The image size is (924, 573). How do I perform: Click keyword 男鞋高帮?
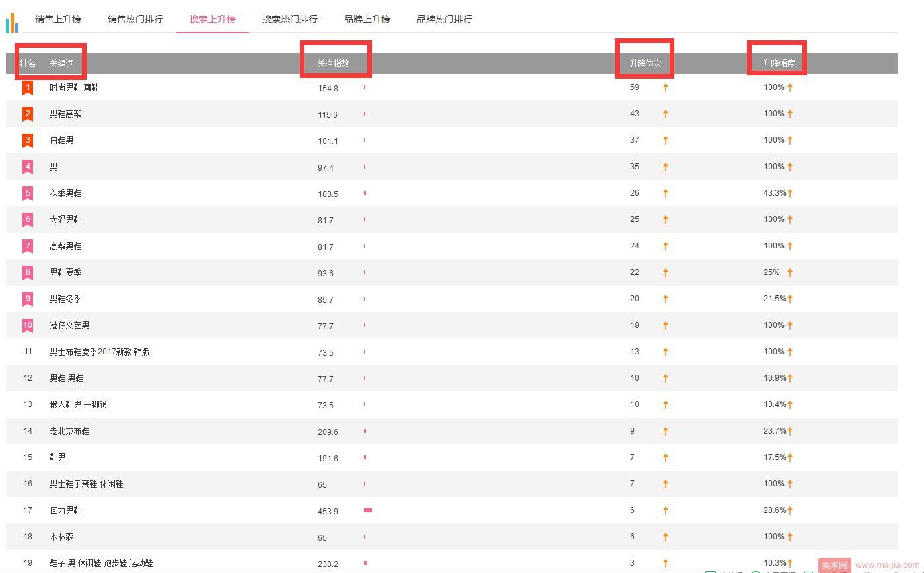[66, 114]
